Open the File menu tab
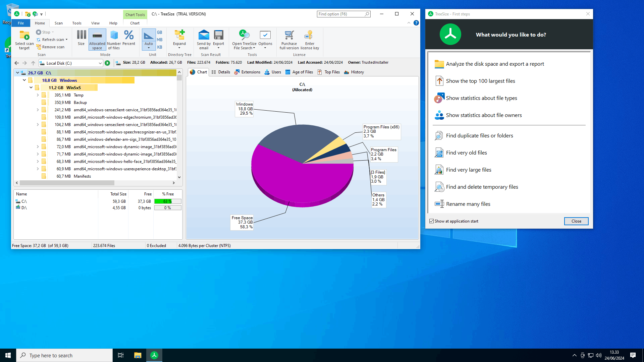The height and width of the screenshot is (362, 644). tap(21, 23)
